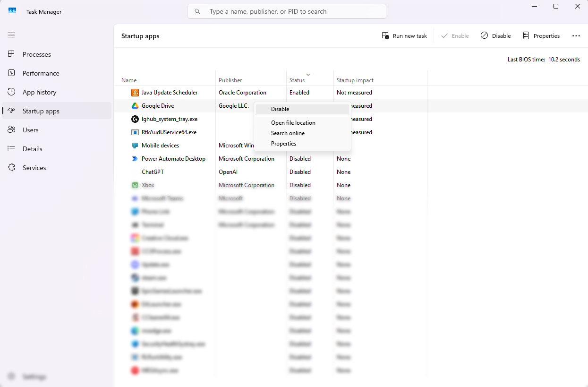Select the Power Automate Desktop icon

tap(135, 159)
